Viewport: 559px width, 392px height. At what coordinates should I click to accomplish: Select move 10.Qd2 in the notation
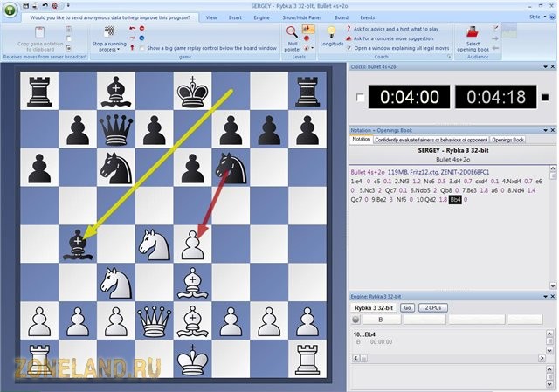click(426, 200)
